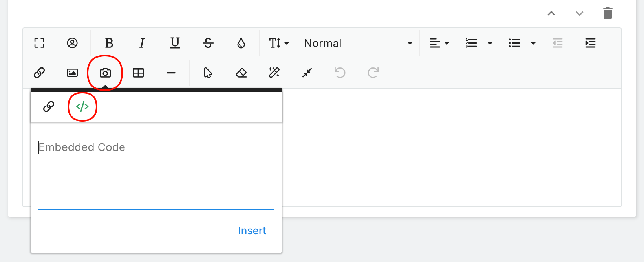Image resolution: width=644 pixels, height=262 pixels.
Task: Open the Normal paragraph format dropdown
Action: pyautogui.click(x=358, y=43)
